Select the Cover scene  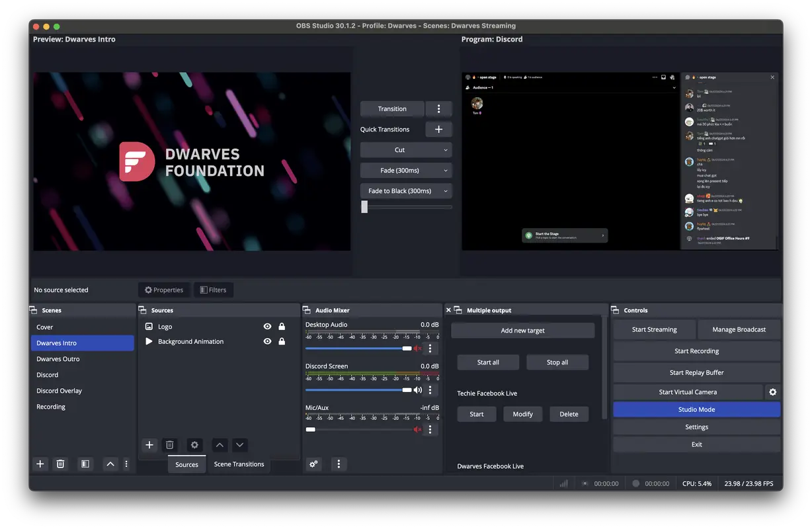click(82, 327)
